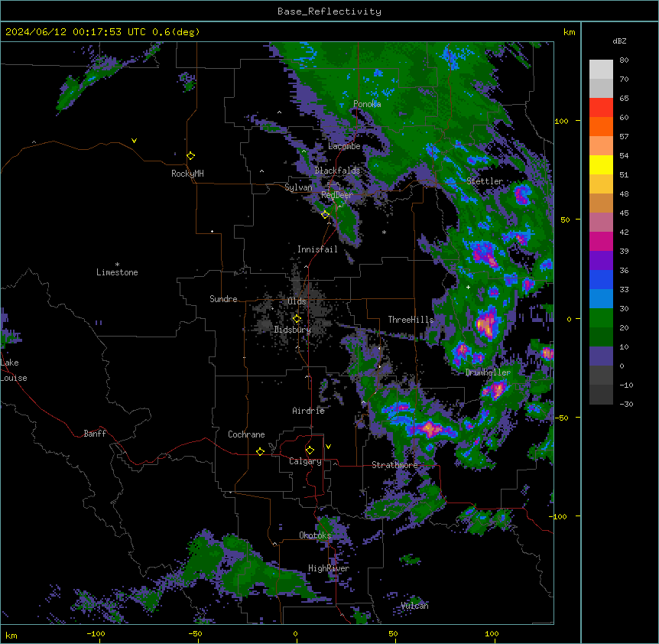659x644 pixels.
Task: Click the yellow diamond marker between Olds and Didsbury
Action: pos(297,319)
